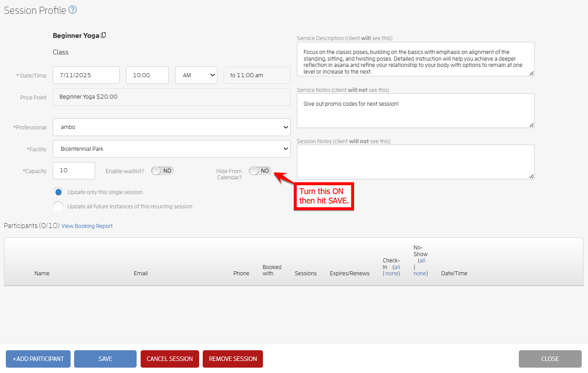Screen dimensions: 588x373
Task: Click the +ADD PARTICIPANT button
Action: point(38,359)
